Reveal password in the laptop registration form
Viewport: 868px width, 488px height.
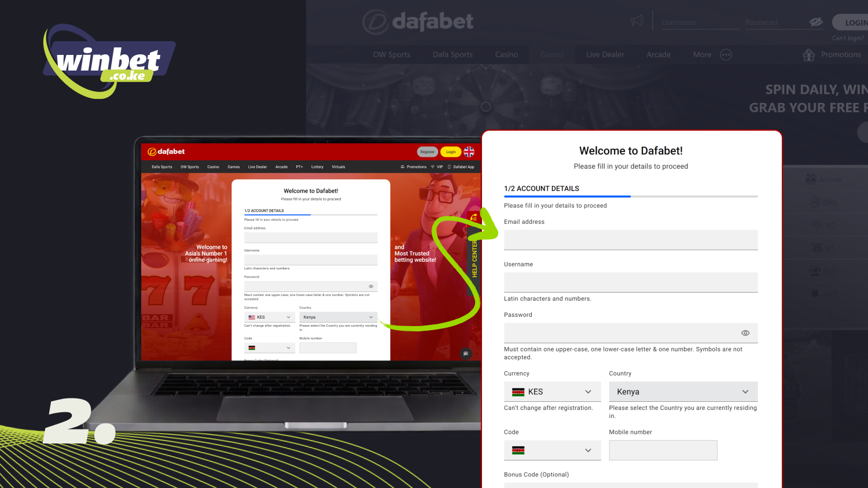pos(371,286)
